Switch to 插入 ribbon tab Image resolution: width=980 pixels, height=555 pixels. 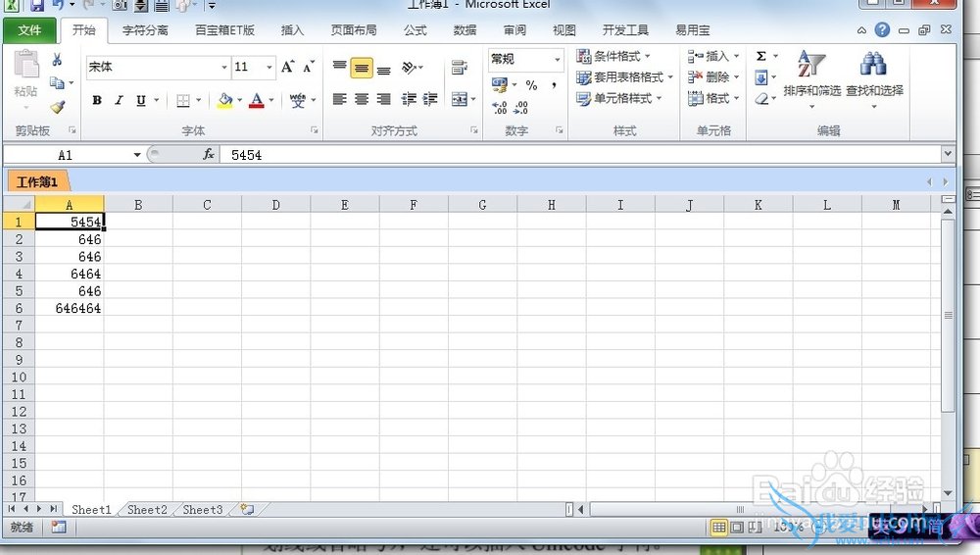point(292,30)
